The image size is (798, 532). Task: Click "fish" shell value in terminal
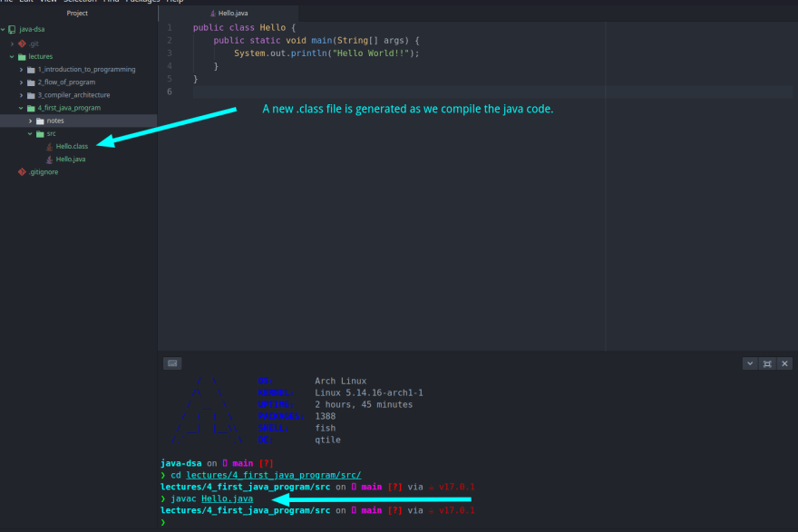(326, 428)
